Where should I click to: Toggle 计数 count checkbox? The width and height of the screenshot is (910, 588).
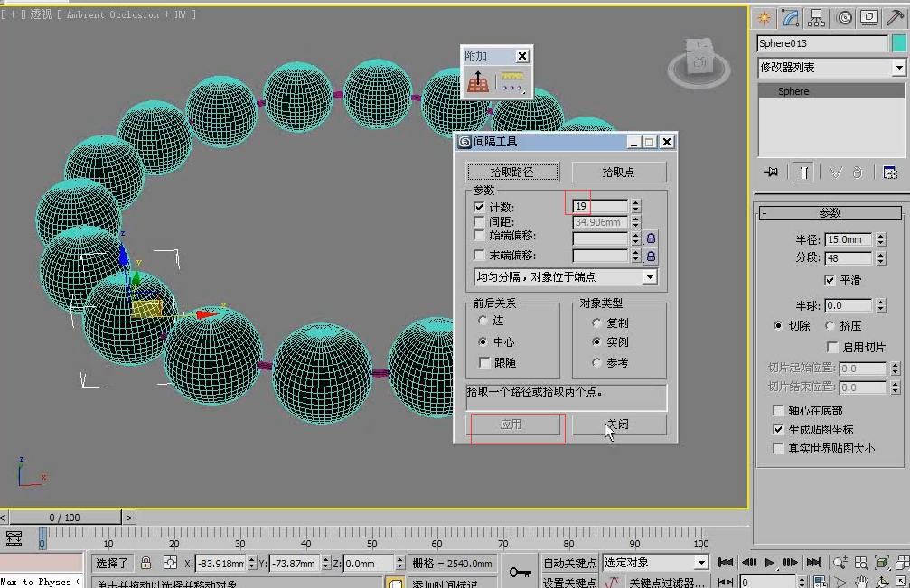(x=479, y=207)
